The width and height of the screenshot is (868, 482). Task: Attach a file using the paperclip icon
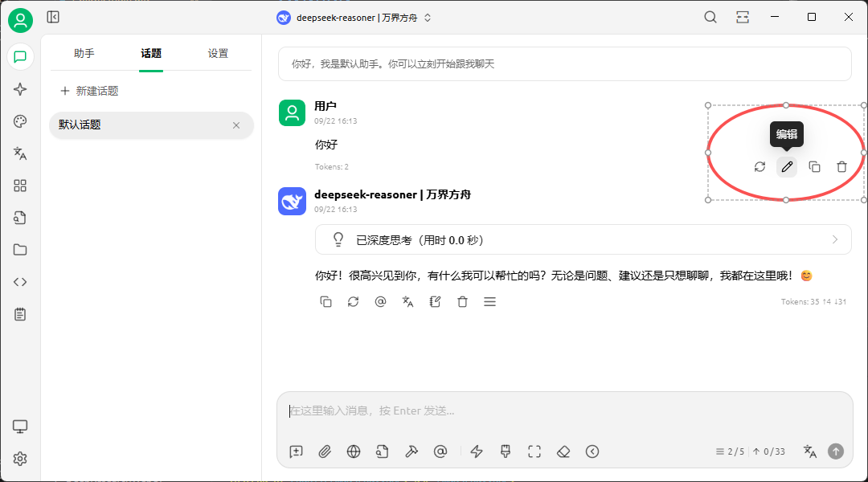tap(325, 451)
